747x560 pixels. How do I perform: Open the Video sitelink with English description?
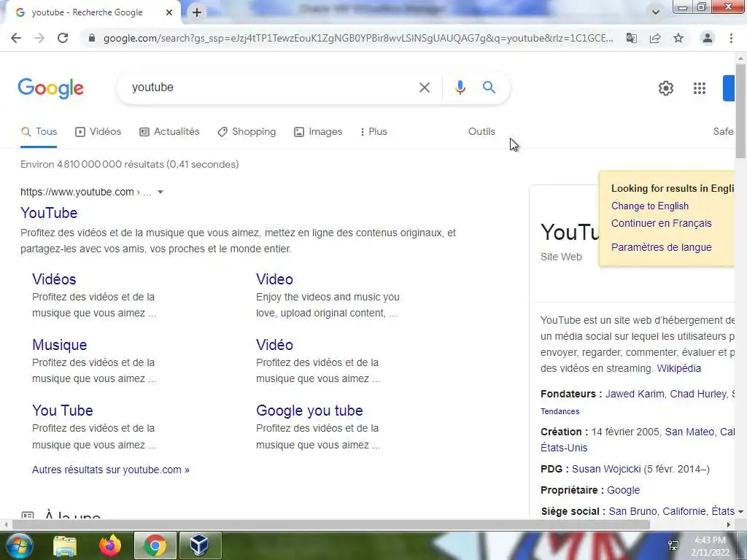coord(274,279)
